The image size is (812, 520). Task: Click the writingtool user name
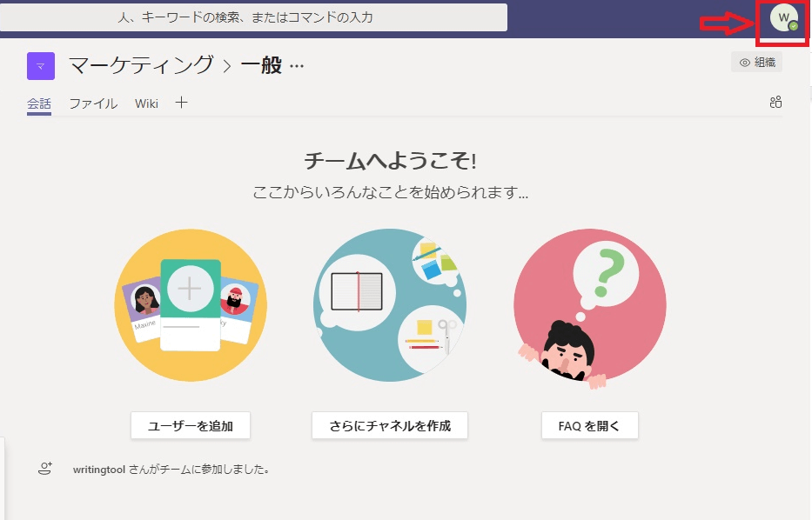(x=99, y=470)
